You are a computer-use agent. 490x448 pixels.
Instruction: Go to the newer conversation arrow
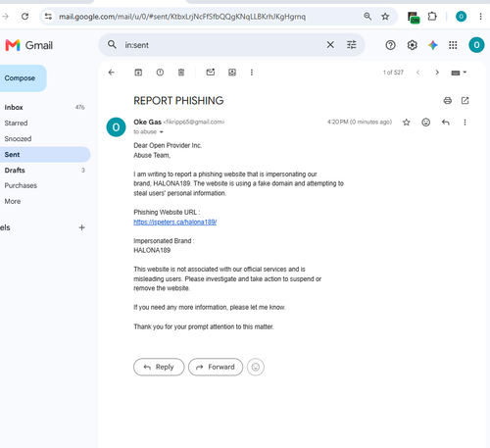tap(417, 73)
